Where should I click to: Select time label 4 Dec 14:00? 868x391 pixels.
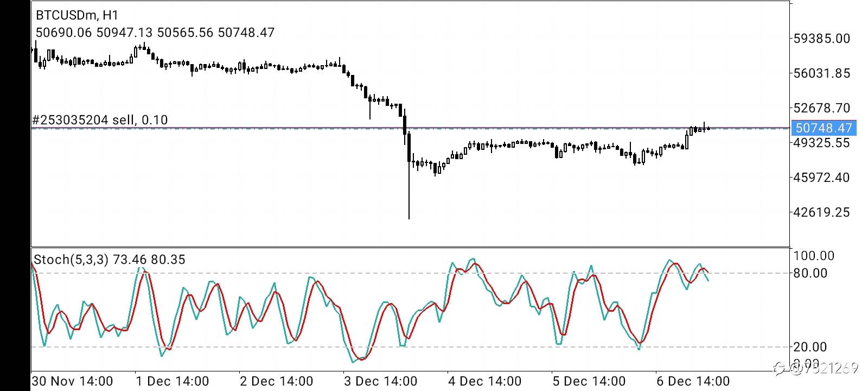(484, 381)
